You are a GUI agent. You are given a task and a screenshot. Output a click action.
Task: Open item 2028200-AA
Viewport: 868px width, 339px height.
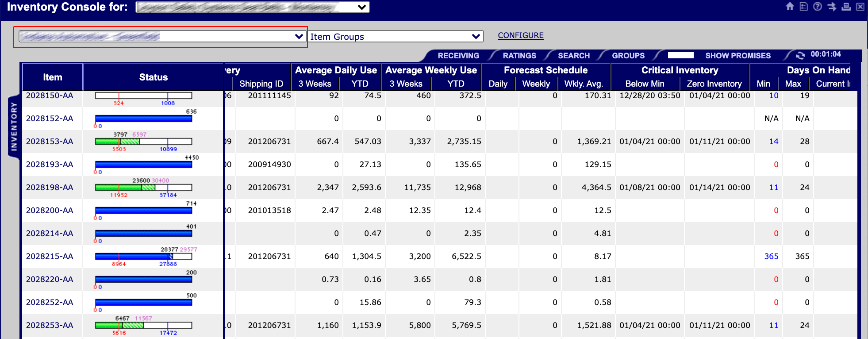click(50, 210)
